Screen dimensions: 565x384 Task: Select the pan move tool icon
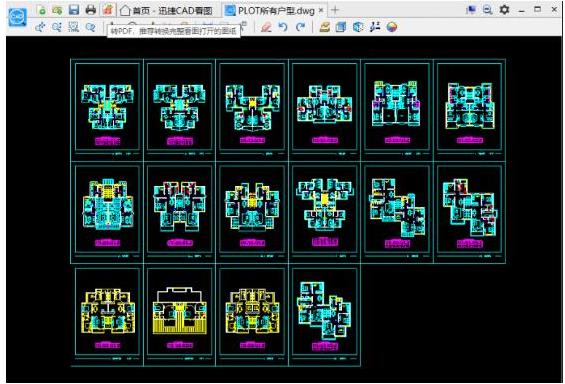[40, 27]
